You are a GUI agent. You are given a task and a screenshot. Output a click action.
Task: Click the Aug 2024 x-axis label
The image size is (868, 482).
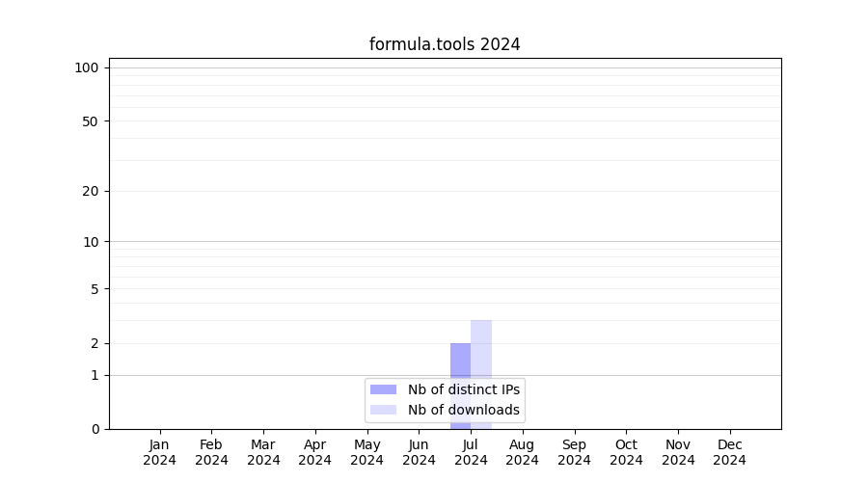(522, 452)
